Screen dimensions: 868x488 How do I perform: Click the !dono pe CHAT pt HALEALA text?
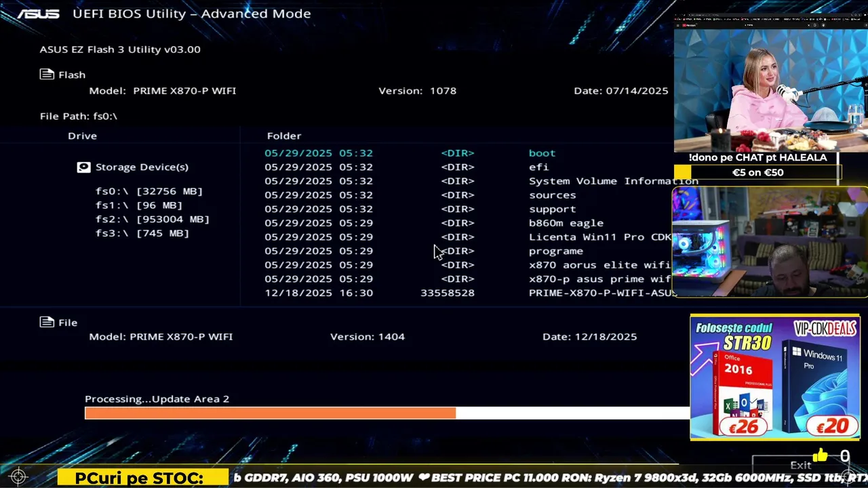click(x=757, y=157)
